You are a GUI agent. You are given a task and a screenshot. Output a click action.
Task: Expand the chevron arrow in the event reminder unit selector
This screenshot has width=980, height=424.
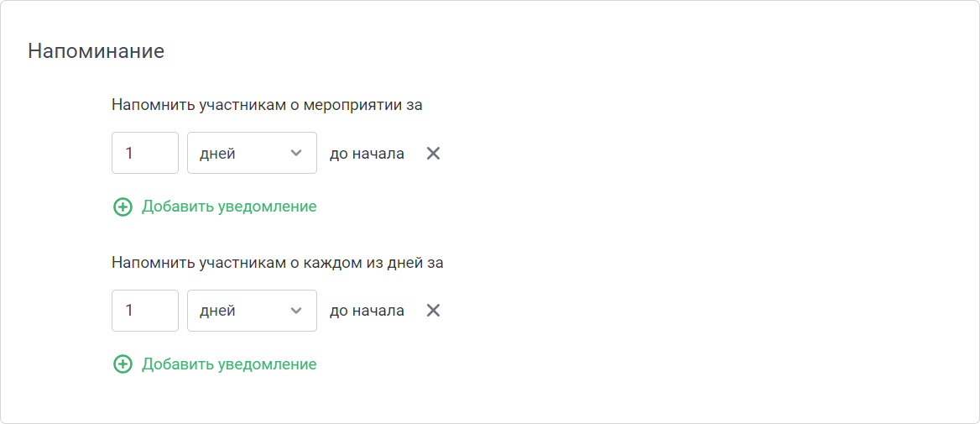tap(296, 153)
